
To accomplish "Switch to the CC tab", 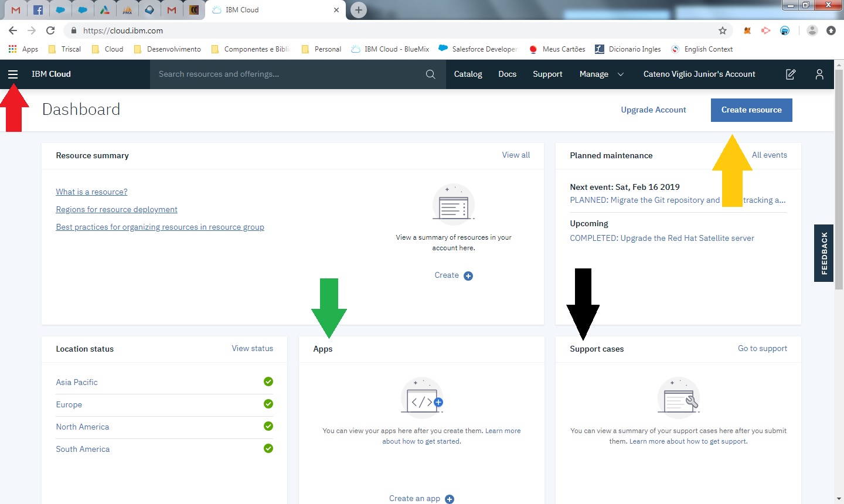I will click(194, 10).
